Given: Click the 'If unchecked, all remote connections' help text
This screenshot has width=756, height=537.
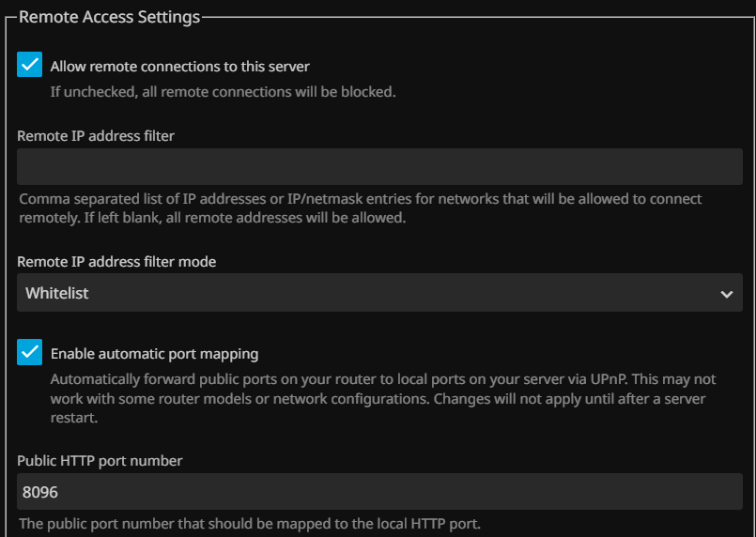Looking at the screenshot, I should click(x=223, y=92).
